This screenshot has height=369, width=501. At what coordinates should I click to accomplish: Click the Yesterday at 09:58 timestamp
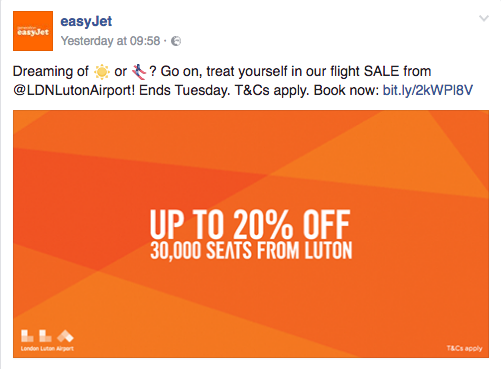tap(110, 41)
